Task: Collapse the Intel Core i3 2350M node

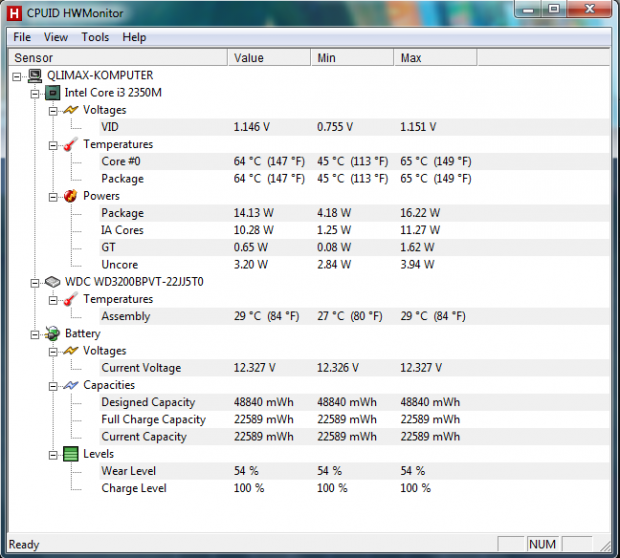Action: [35, 94]
